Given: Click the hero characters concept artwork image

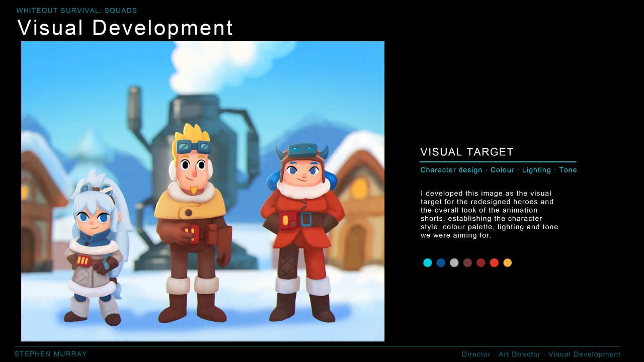Looking at the screenshot, I should tap(203, 192).
